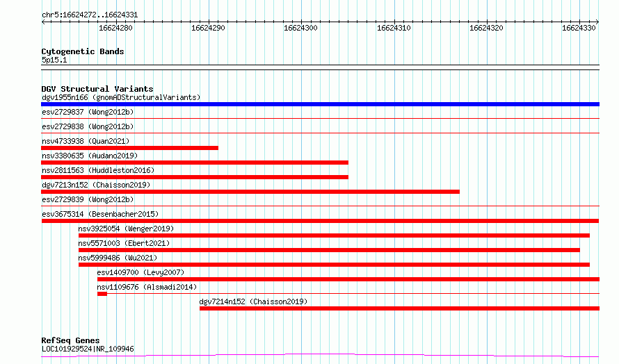619x364 pixels.
Task: Open the esv2729837 (Wong2012b) variant
Action: tap(88, 112)
